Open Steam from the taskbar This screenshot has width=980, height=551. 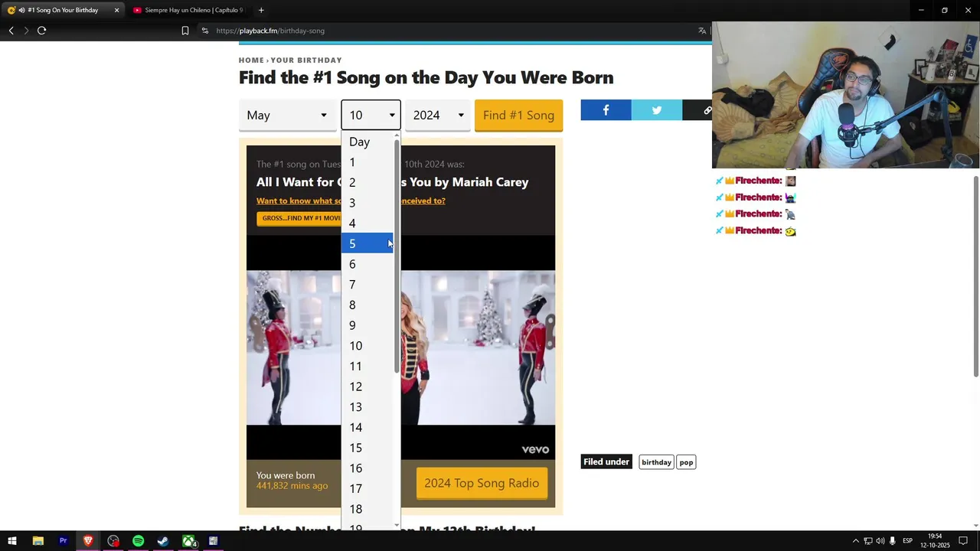[x=163, y=541]
